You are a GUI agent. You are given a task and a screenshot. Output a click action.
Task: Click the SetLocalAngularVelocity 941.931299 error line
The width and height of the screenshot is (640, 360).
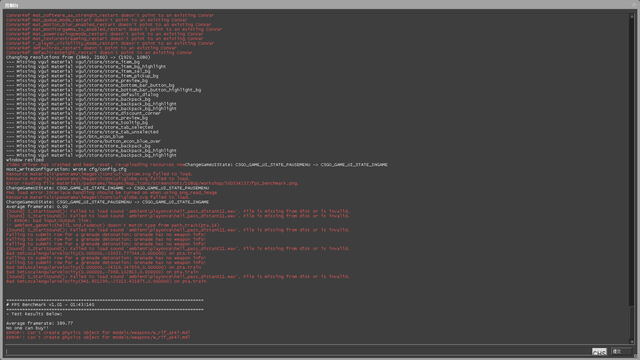coord(106,281)
